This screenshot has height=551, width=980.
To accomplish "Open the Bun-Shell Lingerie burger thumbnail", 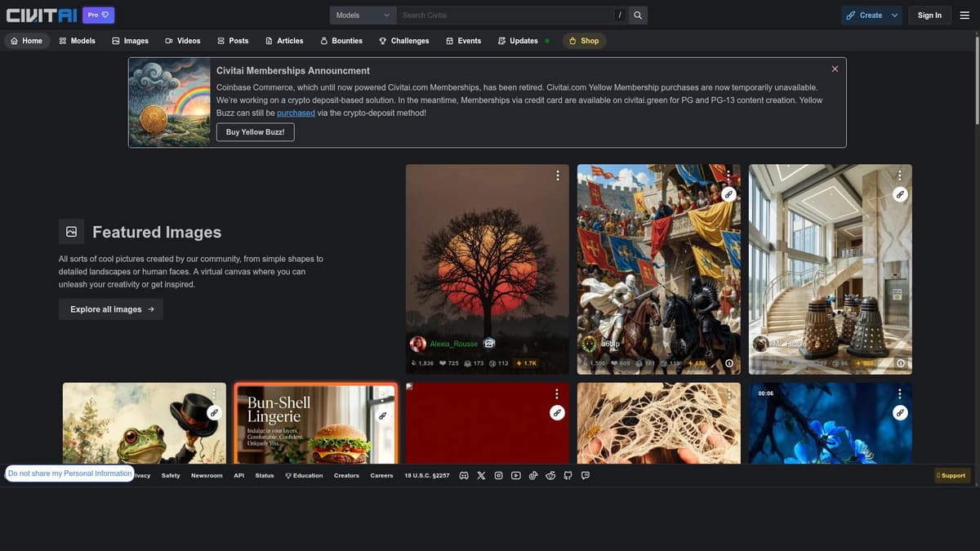I will pos(315,424).
